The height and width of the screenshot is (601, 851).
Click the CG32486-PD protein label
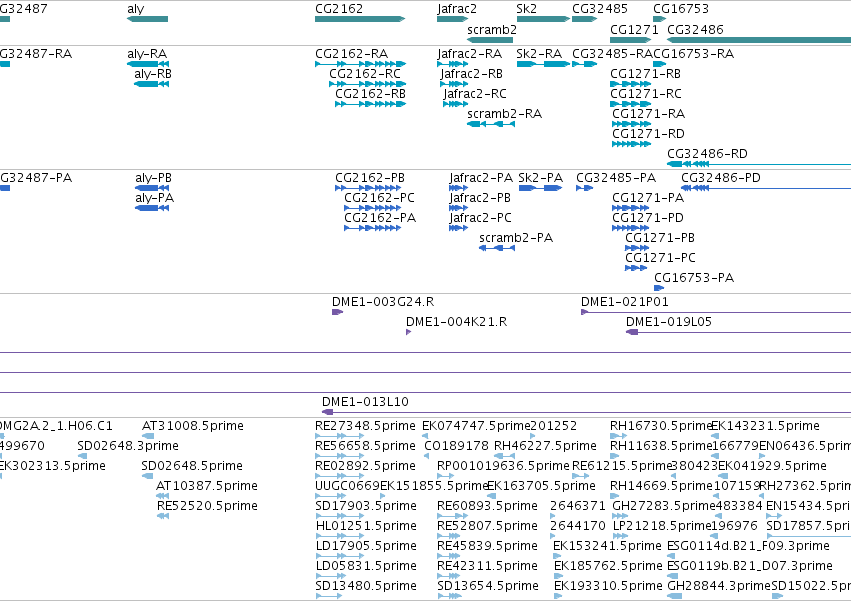pos(721,178)
